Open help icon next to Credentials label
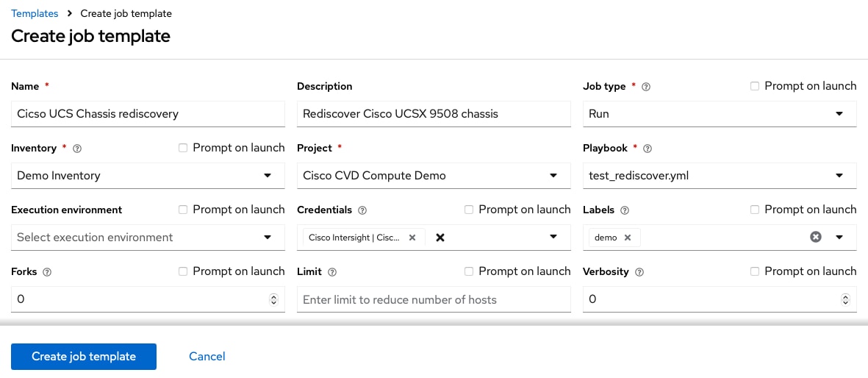 point(362,210)
